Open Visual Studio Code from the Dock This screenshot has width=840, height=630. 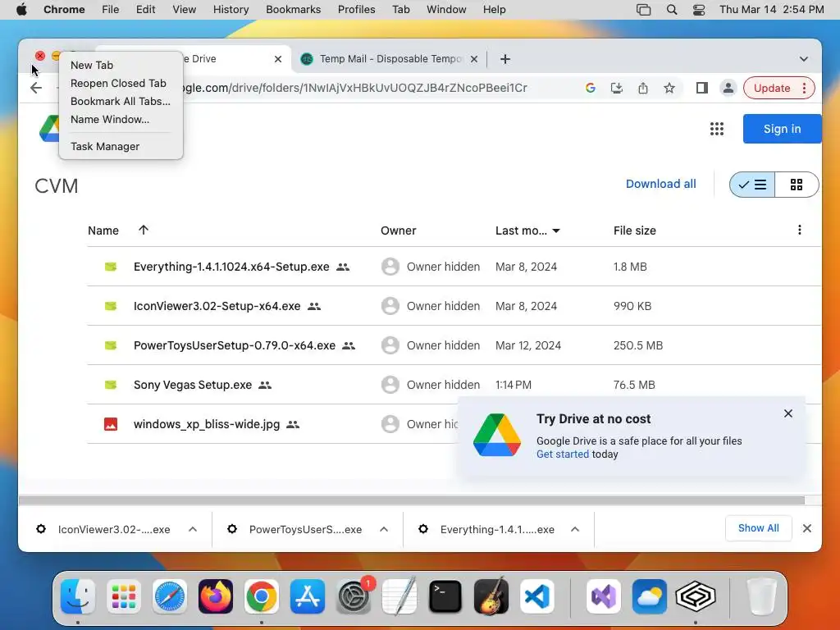[536, 596]
